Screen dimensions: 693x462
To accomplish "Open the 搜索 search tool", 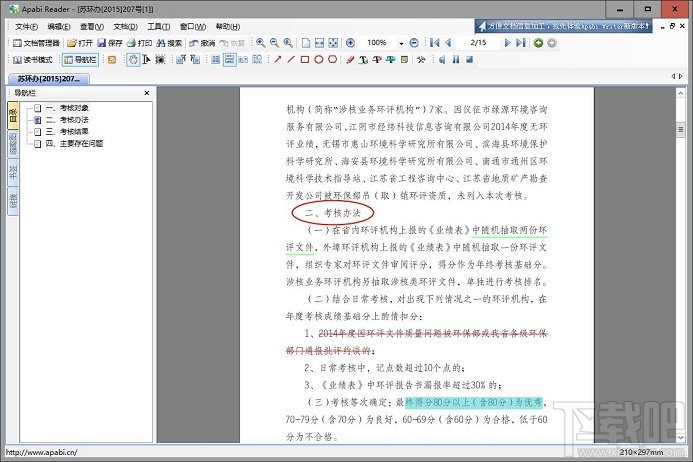I will [x=169, y=43].
